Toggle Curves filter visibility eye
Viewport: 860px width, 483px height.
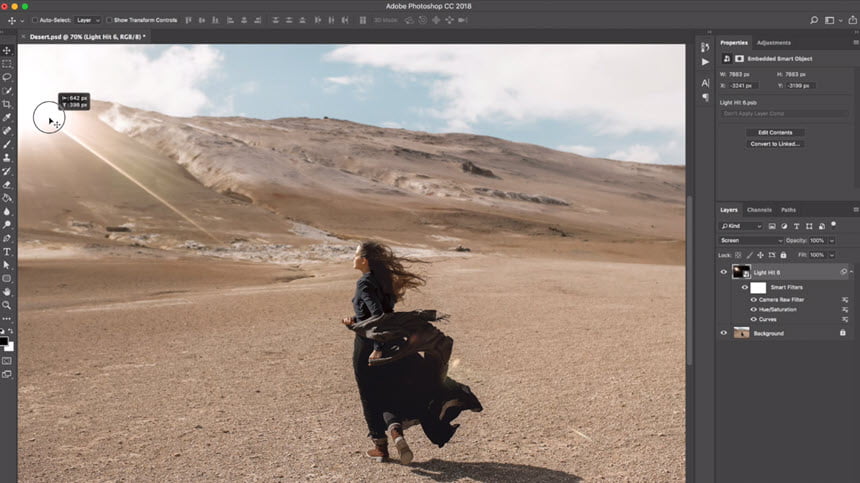tap(754, 320)
